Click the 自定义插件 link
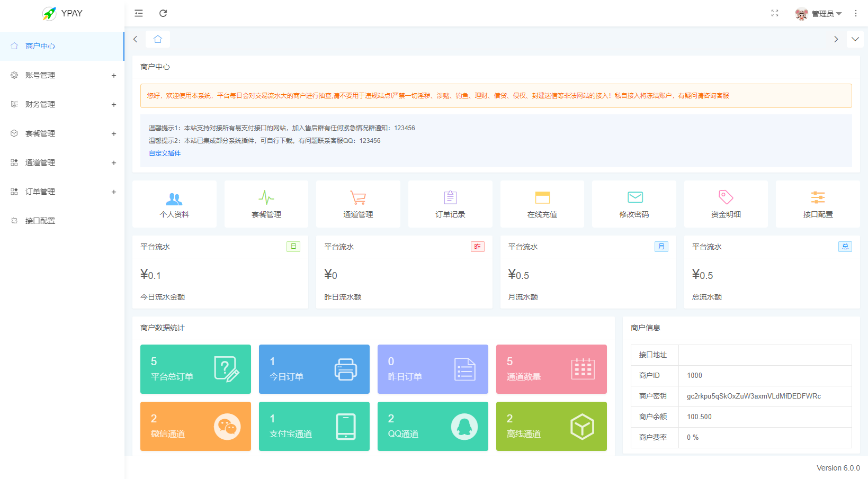868x479 pixels. [165, 153]
